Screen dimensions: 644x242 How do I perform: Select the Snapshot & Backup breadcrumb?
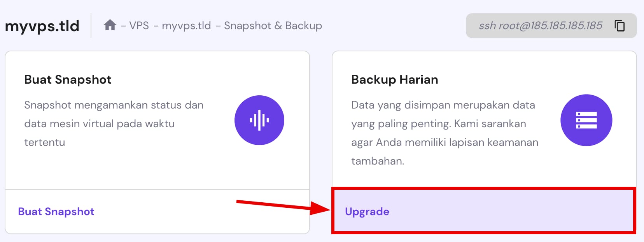(x=273, y=26)
